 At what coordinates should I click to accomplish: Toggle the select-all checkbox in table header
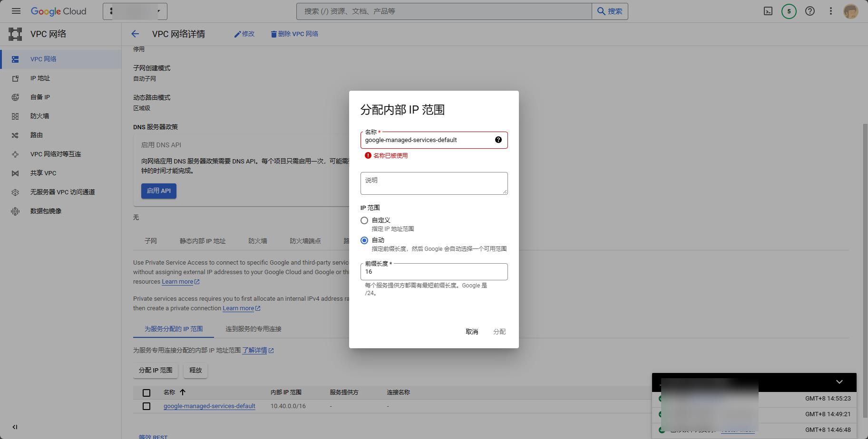(x=146, y=392)
